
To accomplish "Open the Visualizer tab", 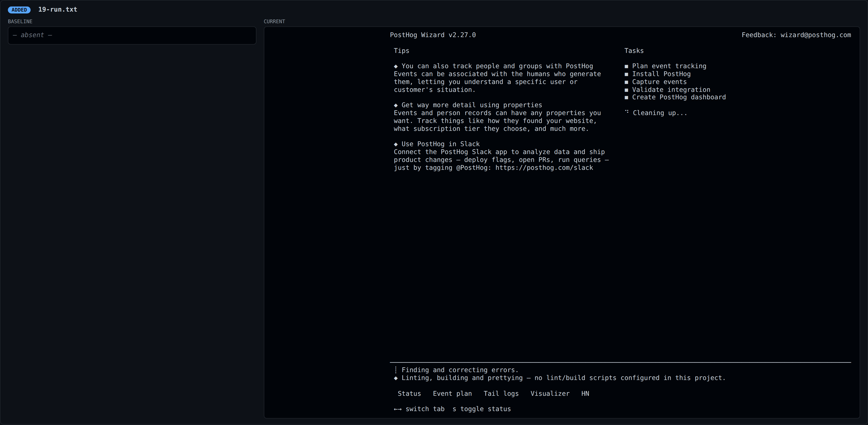I will [x=550, y=394].
